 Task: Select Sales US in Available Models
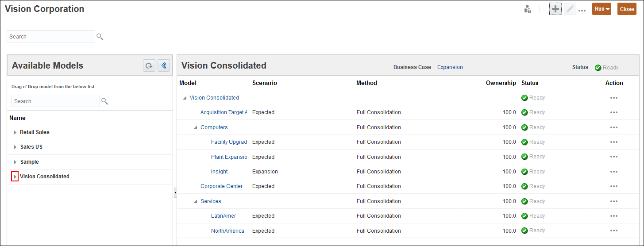click(31, 147)
